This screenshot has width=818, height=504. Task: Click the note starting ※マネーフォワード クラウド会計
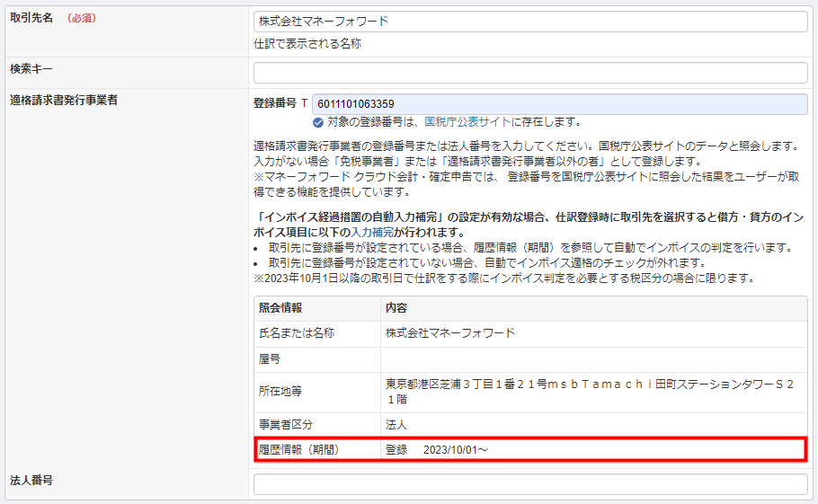pos(527,184)
